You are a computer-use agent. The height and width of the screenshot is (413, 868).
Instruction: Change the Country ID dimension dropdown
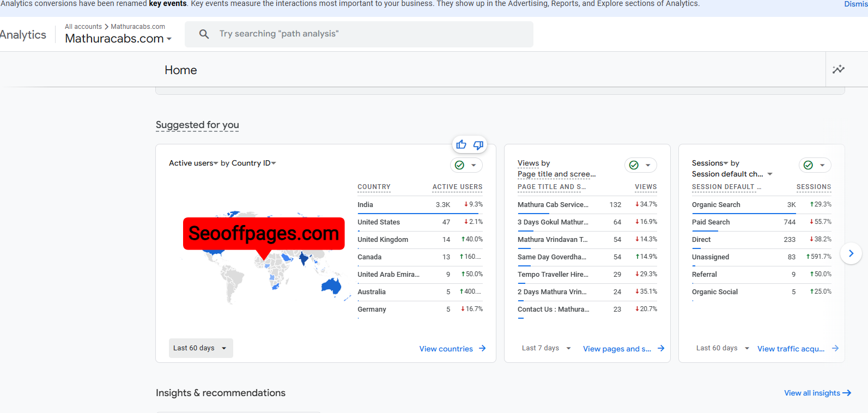[254, 163]
